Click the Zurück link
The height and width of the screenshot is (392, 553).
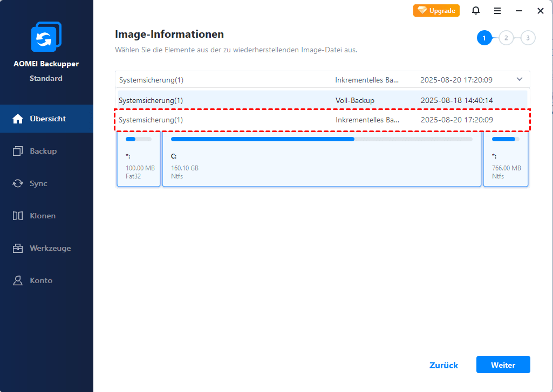click(443, 365)
